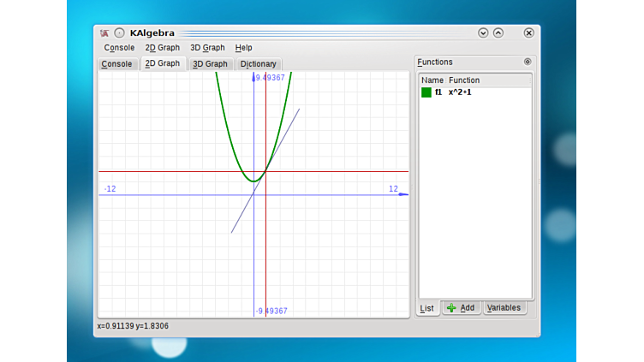
Task: Switch to the 3D Graph tab
Action: (x=210, y=64)
